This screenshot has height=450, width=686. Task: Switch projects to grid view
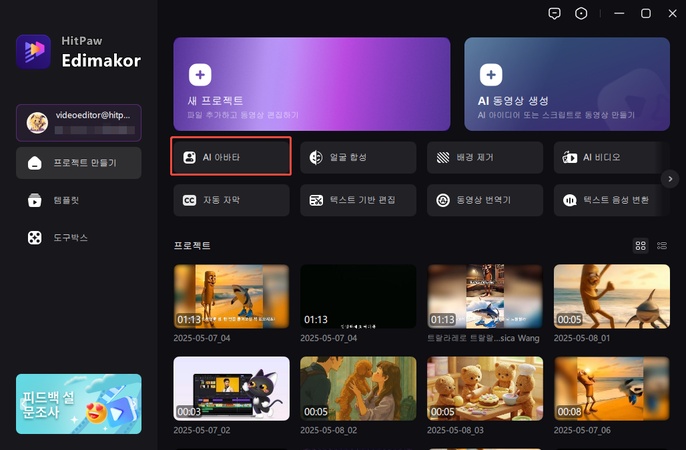pyautogui.click(x=640, y=245)
